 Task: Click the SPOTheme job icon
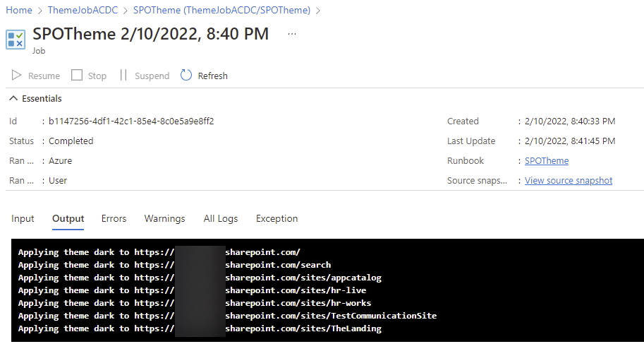[16, 40]
